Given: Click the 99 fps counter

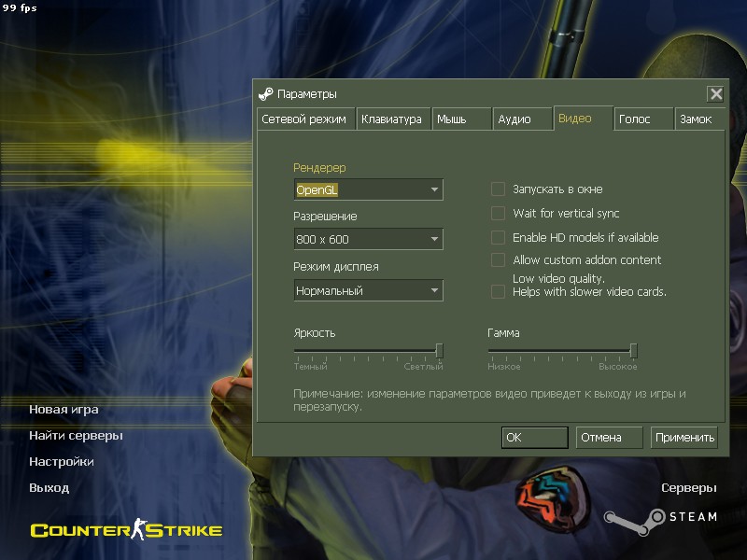Looking at the screenshot, I should coord(19,7).
